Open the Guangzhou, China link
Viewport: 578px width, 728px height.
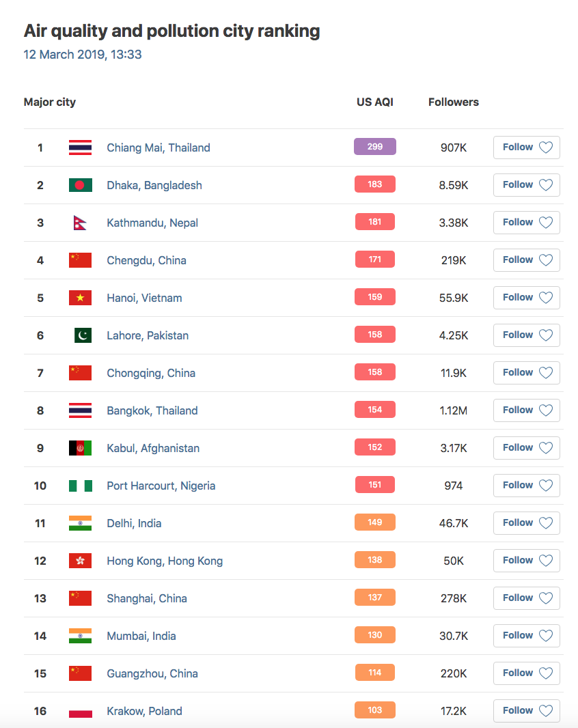[x=152, y=673]
